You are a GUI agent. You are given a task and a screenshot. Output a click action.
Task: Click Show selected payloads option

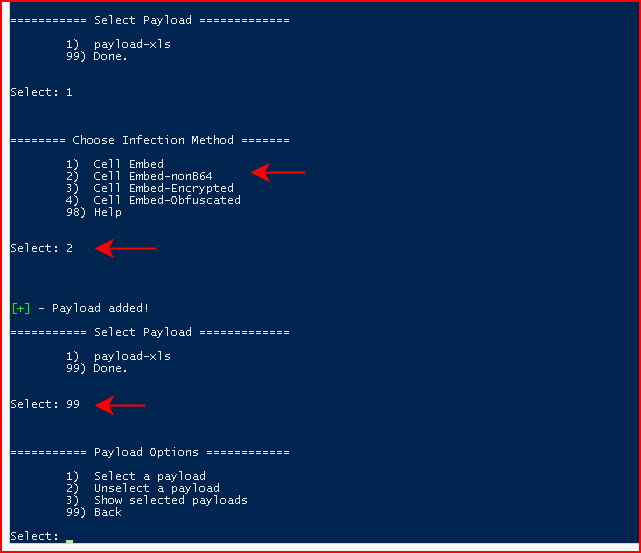click(x=157, y=500)
